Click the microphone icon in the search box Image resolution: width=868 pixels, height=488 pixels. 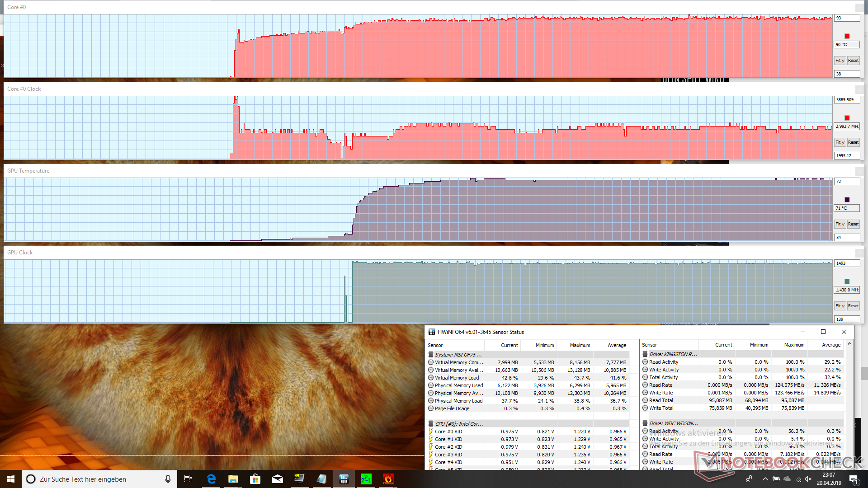coord(168,479)
